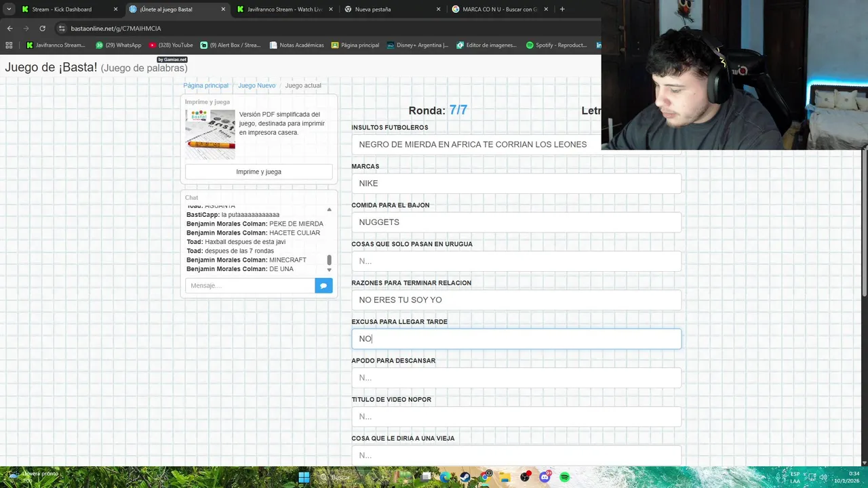Click the Juego actual breadcrumb
Viewport: 868px width, 488px height.
pyautogui.click(x=303, y=85)
